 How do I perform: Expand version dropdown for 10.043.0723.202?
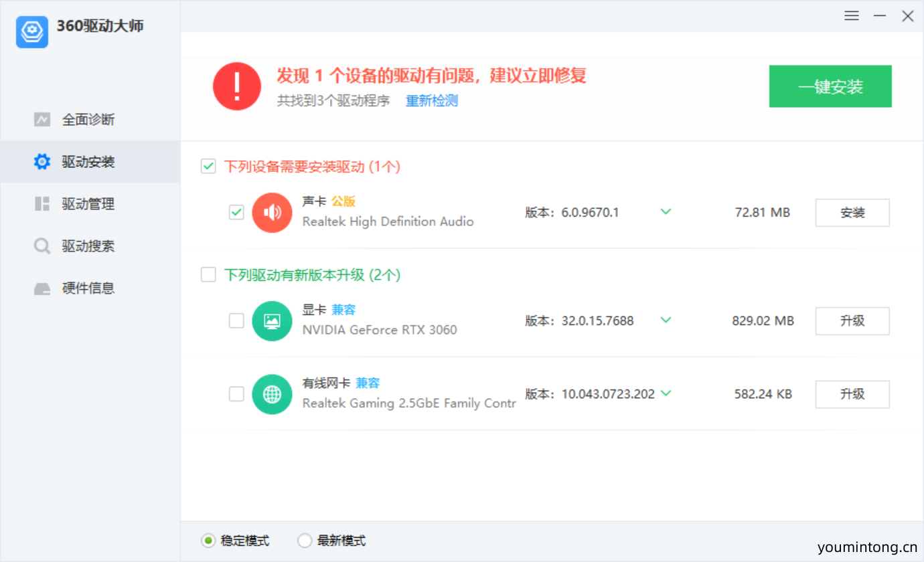666,393
